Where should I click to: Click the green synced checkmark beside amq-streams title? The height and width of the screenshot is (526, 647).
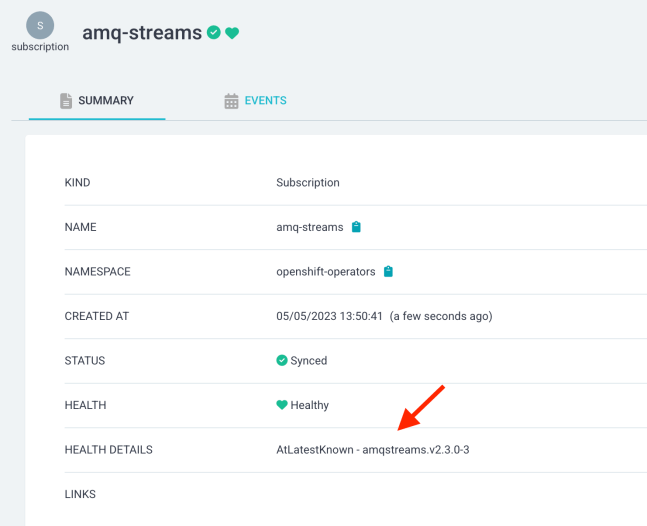[213, 33]
